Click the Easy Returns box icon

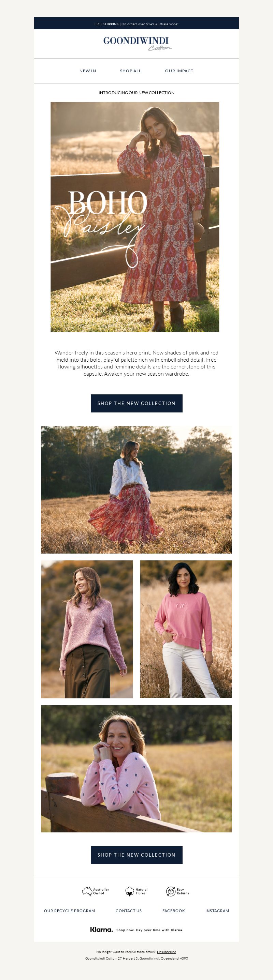[171, 891]
